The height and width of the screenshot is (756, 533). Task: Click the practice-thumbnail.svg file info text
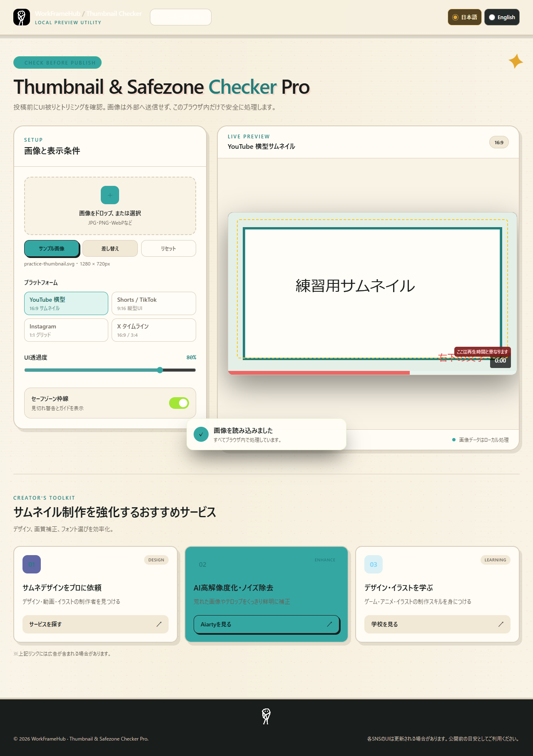tap(67, 264)
